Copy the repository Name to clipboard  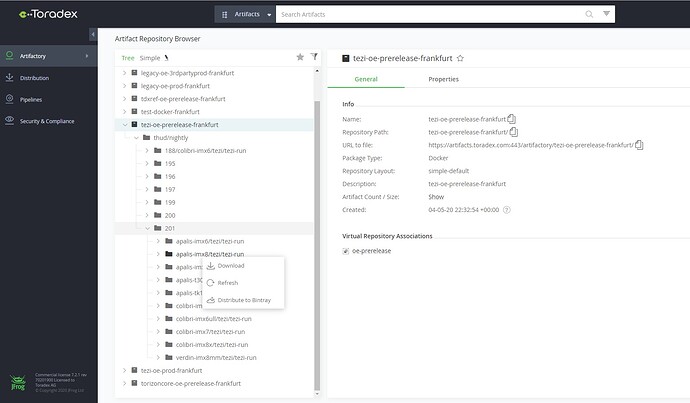[x=511, y=119]
